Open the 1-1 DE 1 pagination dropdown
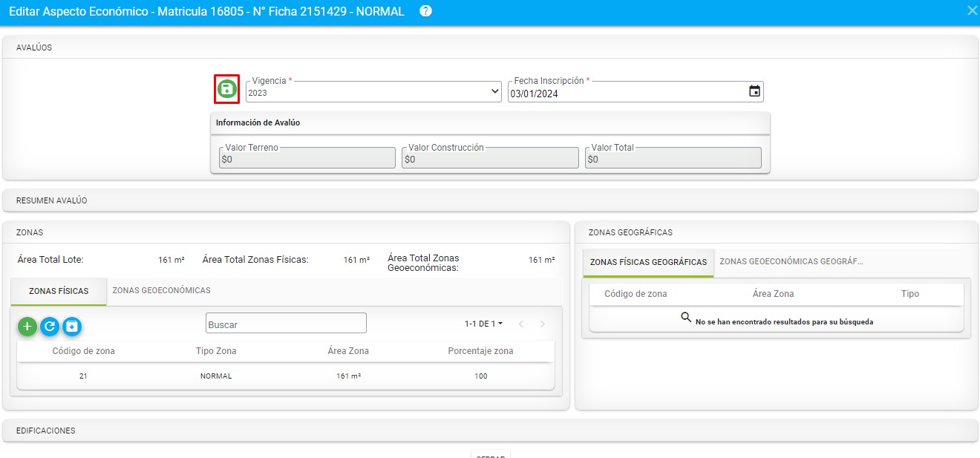The height and width of the screenshot is (458, 980). (484, 324)
